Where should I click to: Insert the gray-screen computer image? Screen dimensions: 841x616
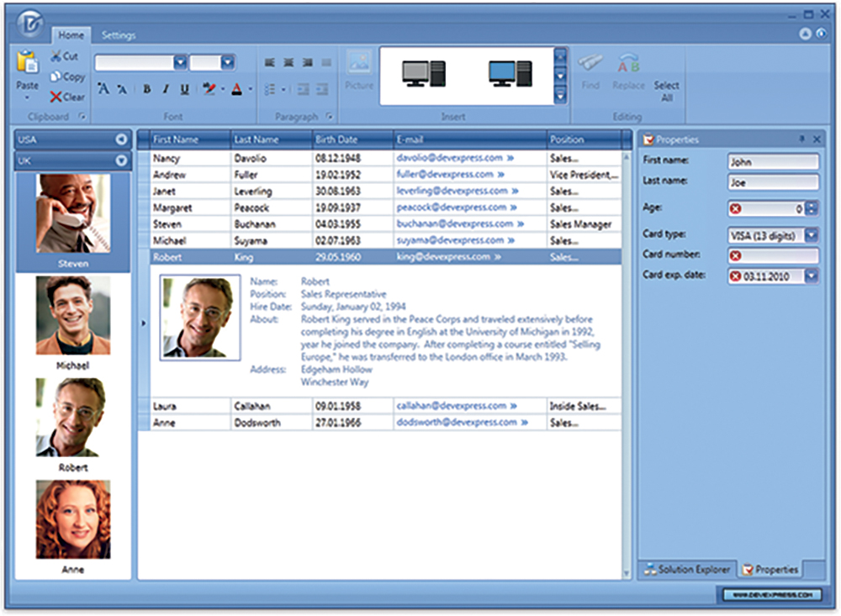pos(423,75)
